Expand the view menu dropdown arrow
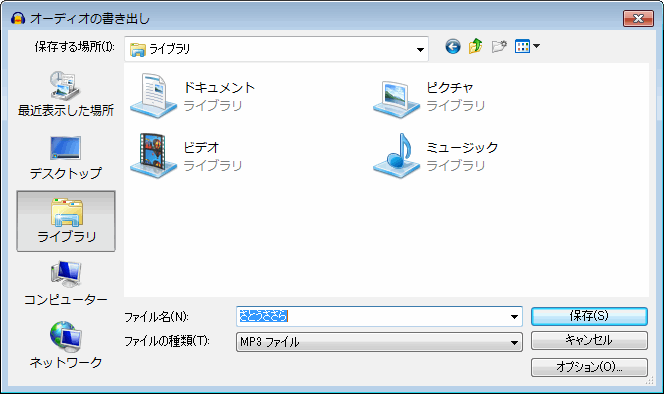 coord(537,46)
